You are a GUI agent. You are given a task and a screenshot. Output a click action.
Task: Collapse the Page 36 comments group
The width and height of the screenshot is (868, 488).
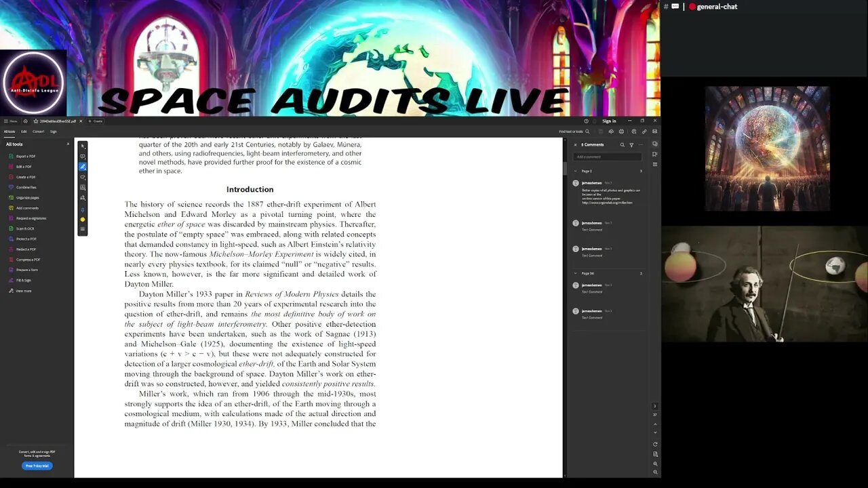[x=576, y=273]
